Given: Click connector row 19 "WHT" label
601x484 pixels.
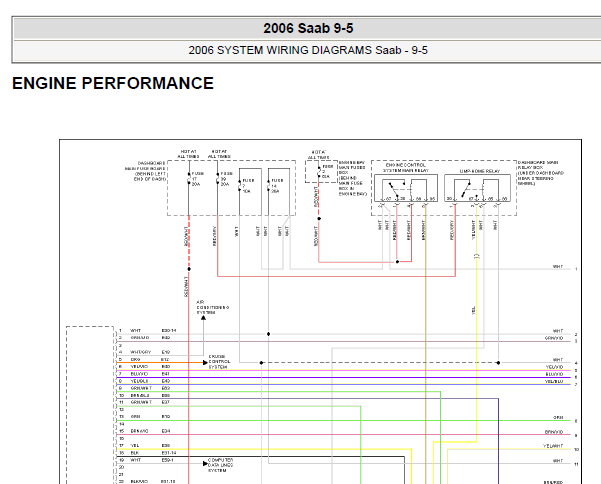Looking at the screenshot, I should click(x=135, y=460).
